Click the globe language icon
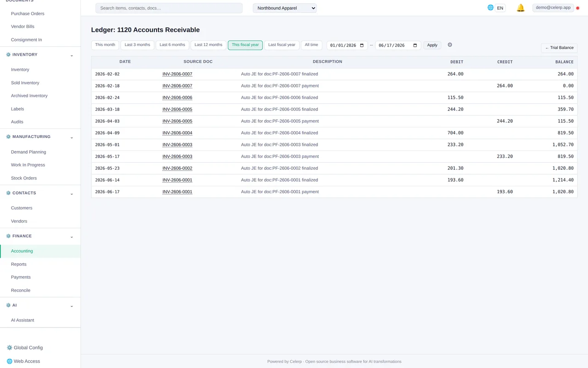The image size is (588, 368). (491, 8)
